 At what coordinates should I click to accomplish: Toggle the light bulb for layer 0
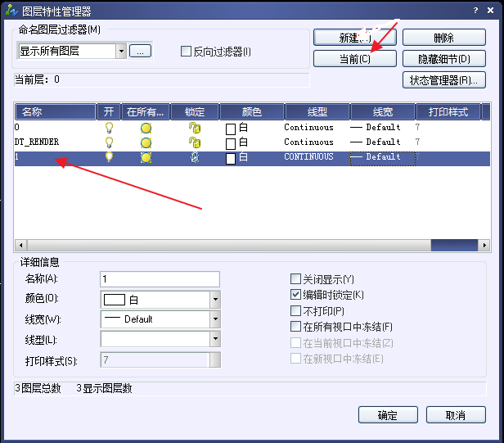pyautogui.click(x=108, y=128)
